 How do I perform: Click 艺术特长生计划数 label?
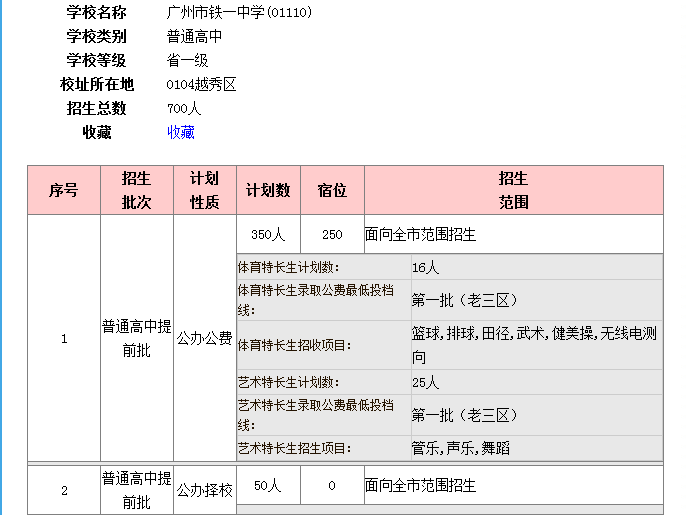tap(289, 382)
